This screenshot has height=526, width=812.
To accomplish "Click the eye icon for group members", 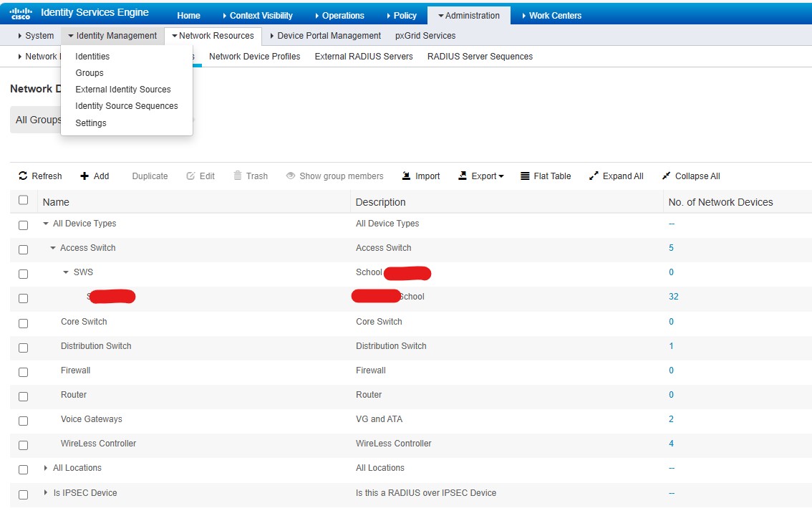I will coord(291,176).
